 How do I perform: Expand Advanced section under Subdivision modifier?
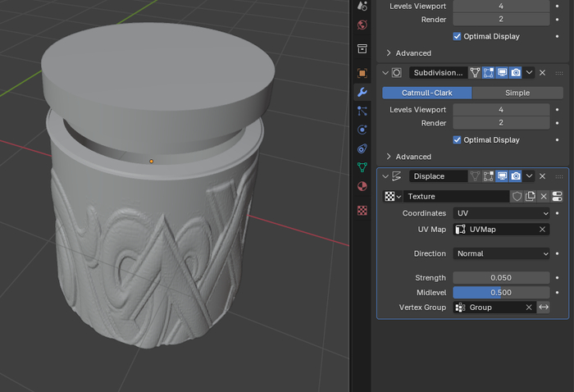(408, 157)
